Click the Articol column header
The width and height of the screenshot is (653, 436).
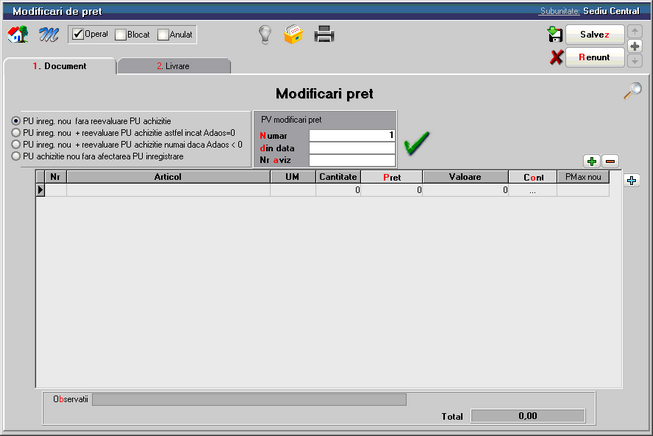point(168,177)
